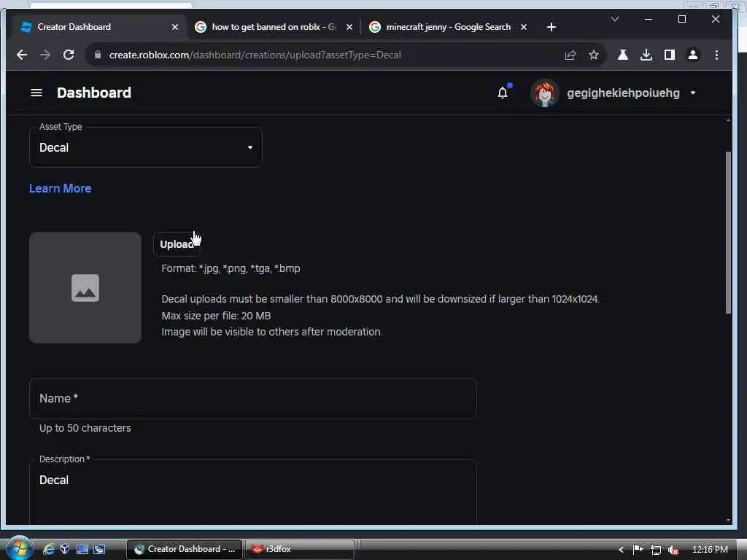Image resolution: width=747 pixels, height=560 pixels.
Task: Toggle the browser side panel
Action: 670,55
